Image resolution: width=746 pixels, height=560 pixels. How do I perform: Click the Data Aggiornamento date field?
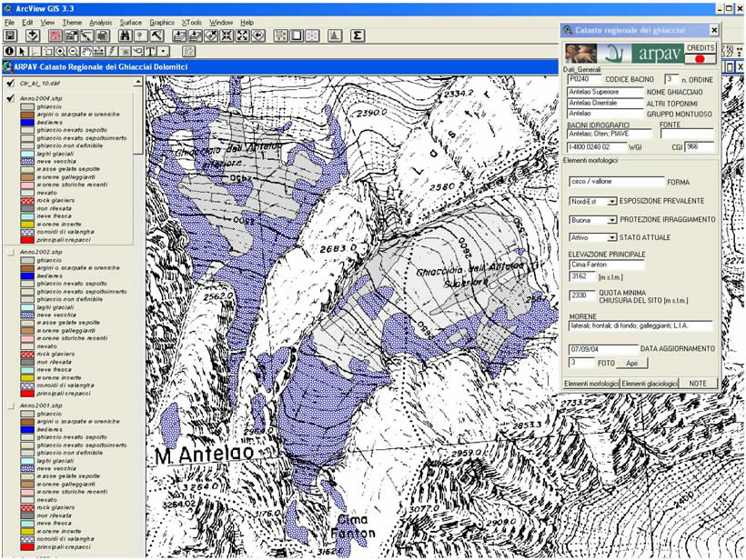603,349
